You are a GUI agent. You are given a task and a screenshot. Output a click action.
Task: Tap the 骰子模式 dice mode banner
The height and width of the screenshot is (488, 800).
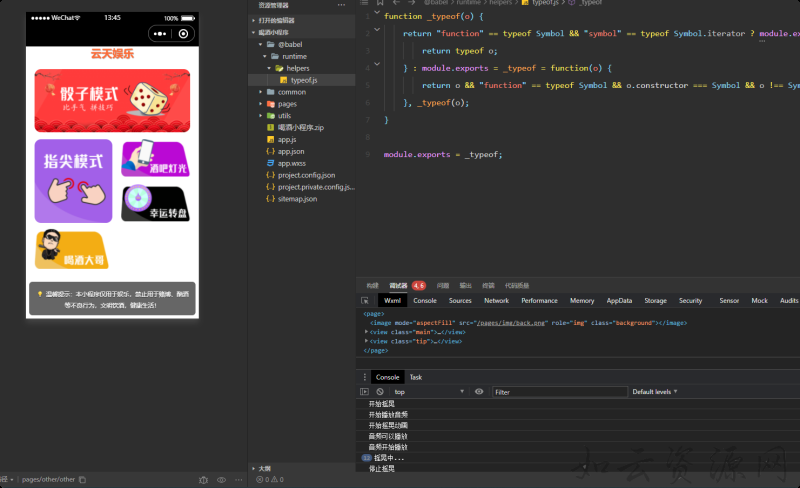112,100
